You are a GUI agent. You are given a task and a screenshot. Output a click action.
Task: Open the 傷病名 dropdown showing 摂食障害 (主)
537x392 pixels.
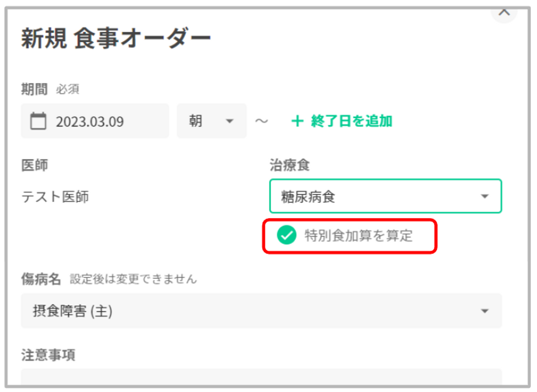[261, 311]
